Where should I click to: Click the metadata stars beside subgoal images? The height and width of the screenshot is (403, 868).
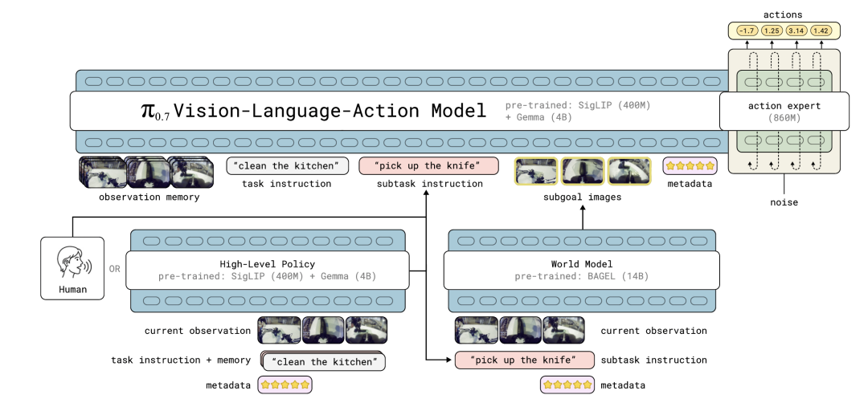coord(689,166)
